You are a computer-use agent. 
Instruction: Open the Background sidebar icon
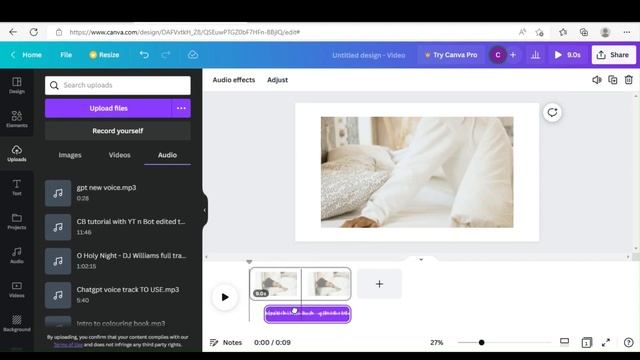coord(17,323)
